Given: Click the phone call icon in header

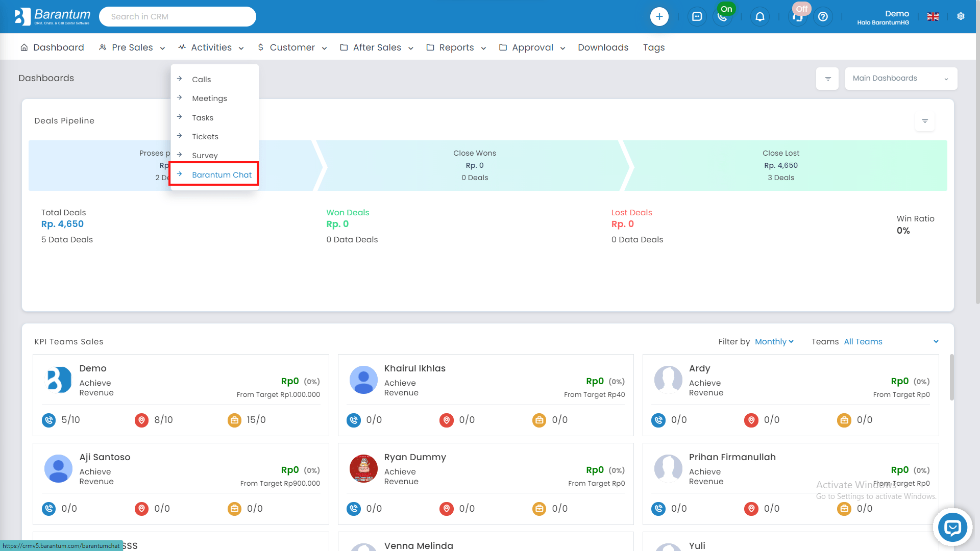Looking at the screenshot, I should (x=722, y=17).
